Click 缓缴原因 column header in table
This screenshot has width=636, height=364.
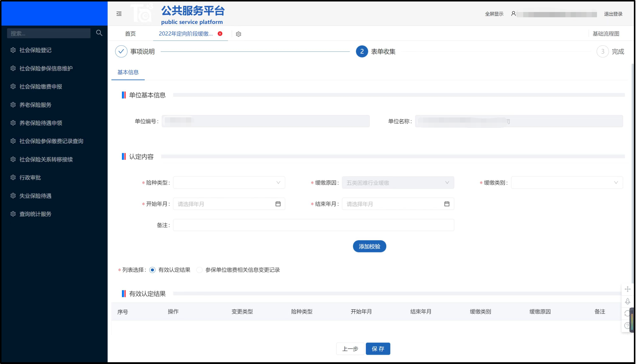[540, 312]
